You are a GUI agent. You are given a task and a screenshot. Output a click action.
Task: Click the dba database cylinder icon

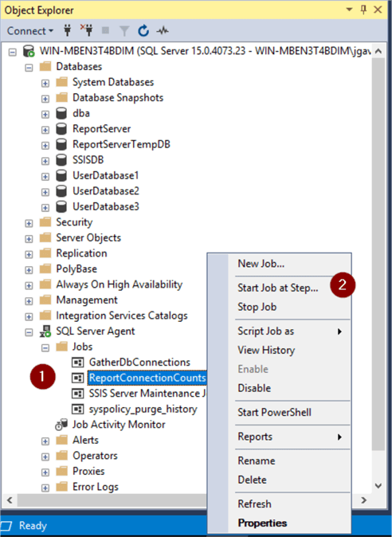pos(61,113)
